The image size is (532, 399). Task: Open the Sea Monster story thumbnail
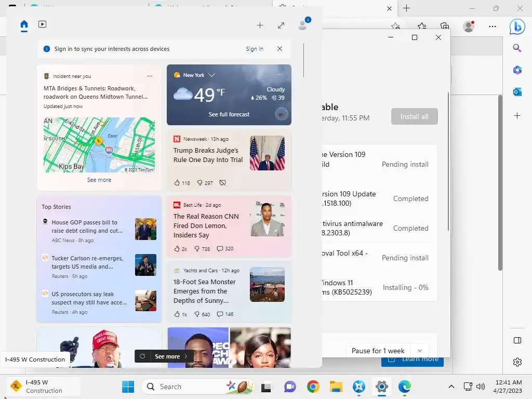point(268,285)
